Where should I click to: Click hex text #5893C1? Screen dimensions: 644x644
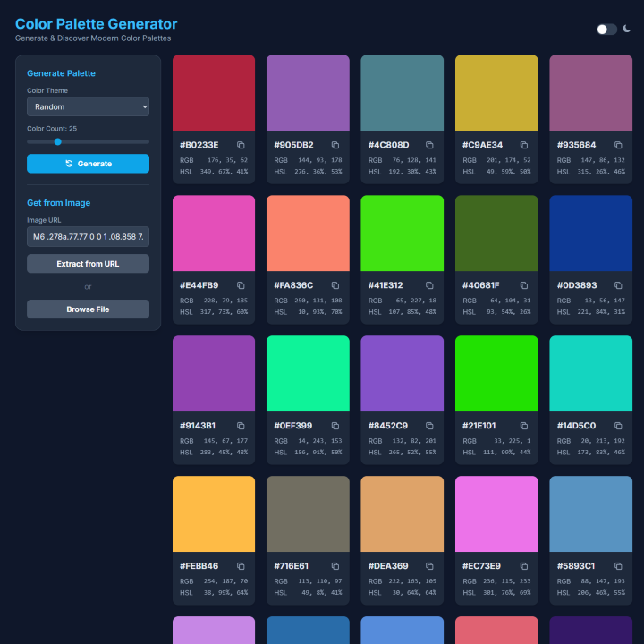pyautogui.click(x=576, y=566)
